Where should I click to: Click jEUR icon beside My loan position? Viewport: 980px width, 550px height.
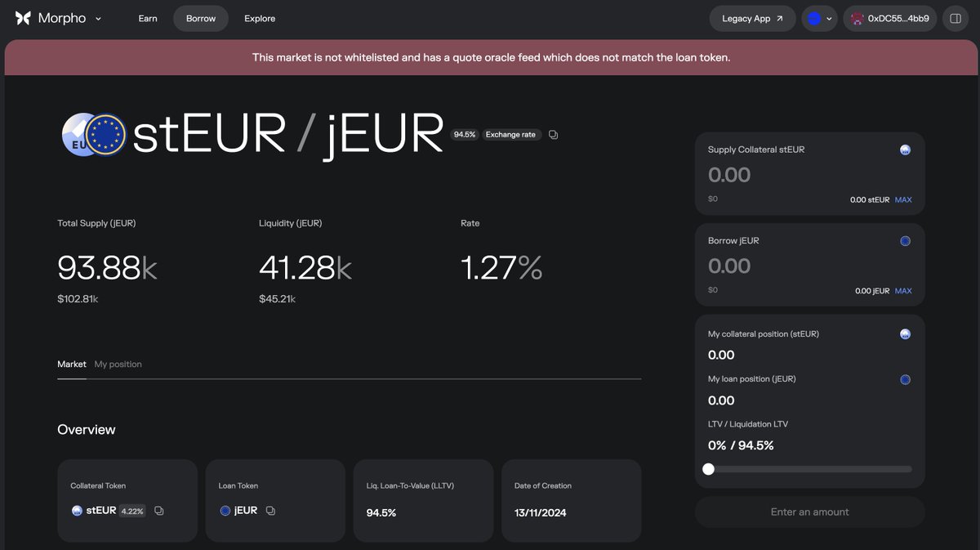point(905,379)
